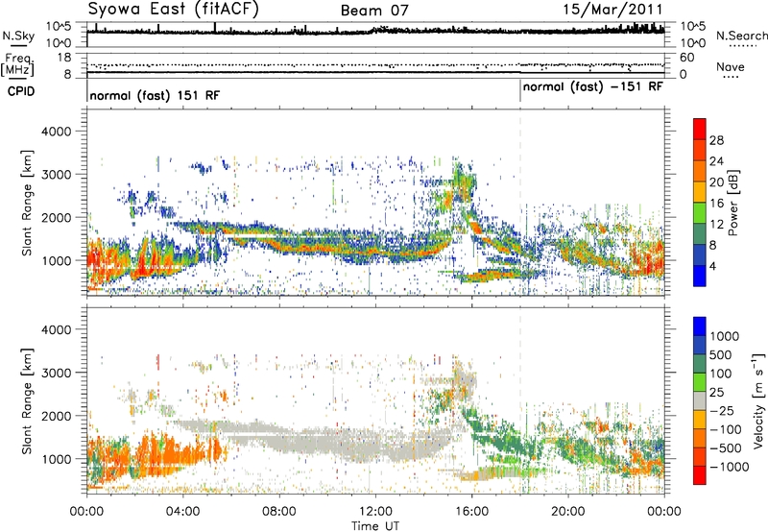Click the -100 label on the velocity colorbar
Screen dimensions: 768x532
click(726, 429)
